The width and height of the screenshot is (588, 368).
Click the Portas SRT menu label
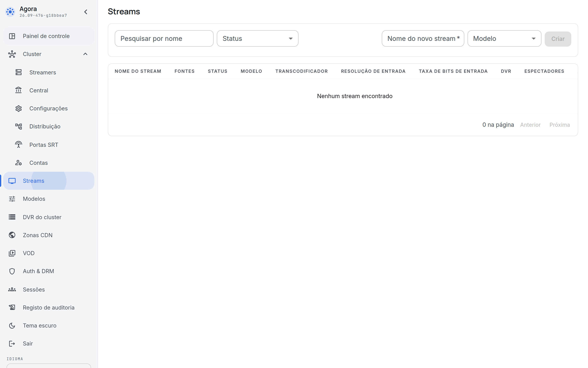44,145
